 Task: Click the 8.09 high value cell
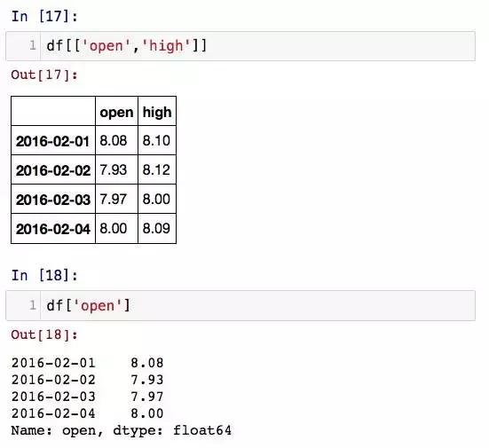click(x=157, y=229)
